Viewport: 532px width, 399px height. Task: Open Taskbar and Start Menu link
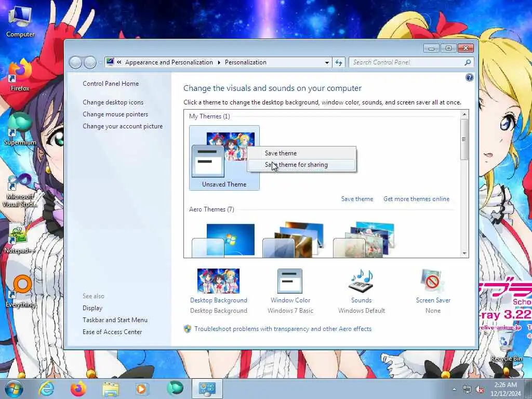[115, 320]
